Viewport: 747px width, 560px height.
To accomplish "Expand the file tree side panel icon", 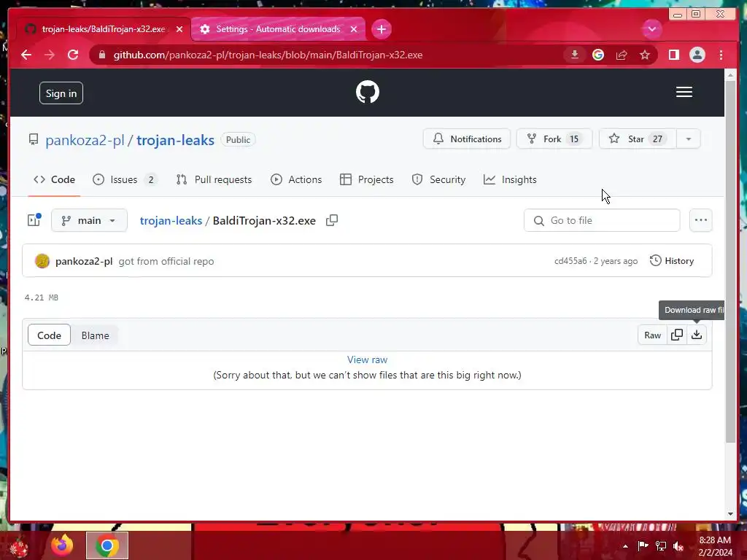I will 34,220.
